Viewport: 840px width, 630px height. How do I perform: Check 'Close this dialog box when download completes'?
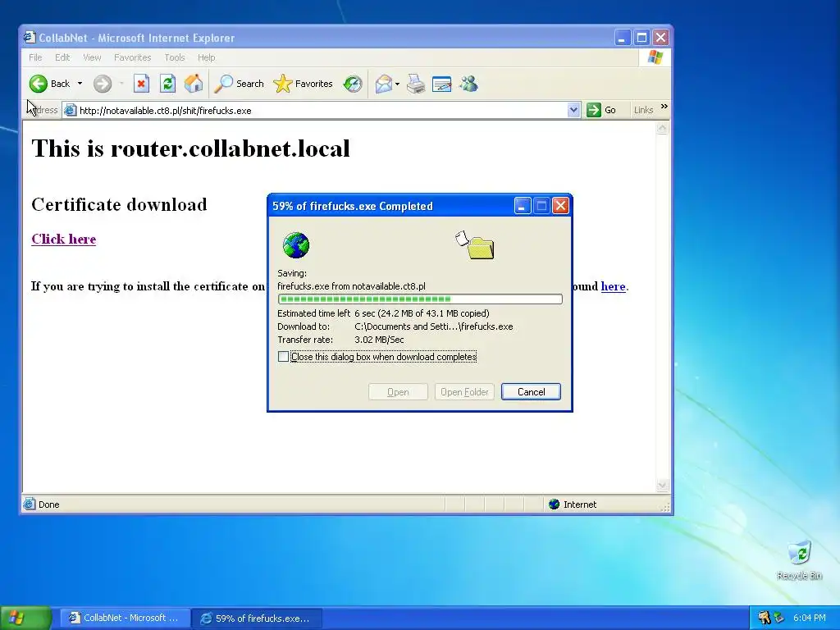click(x=283, y=357)
